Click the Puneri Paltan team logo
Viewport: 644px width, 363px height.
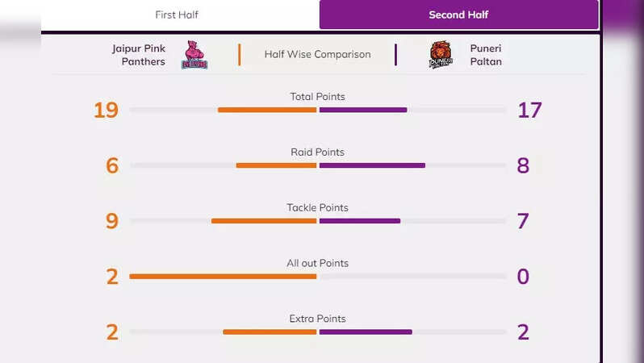pos(441,55)
